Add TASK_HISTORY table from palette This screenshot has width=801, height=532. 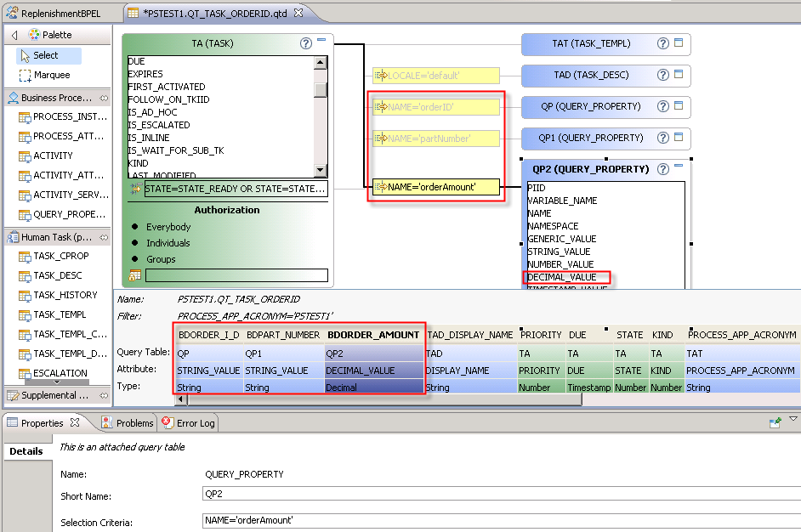click(58, 295)
